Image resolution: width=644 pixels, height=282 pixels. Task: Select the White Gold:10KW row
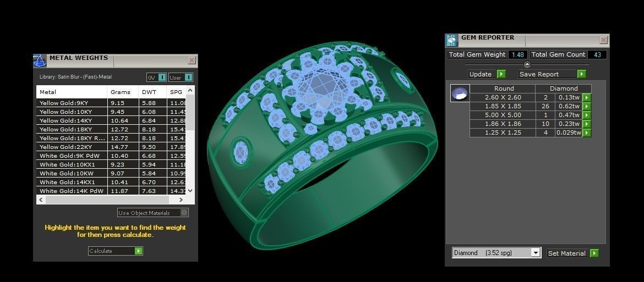pyautogui.click(x=111, y=173)
